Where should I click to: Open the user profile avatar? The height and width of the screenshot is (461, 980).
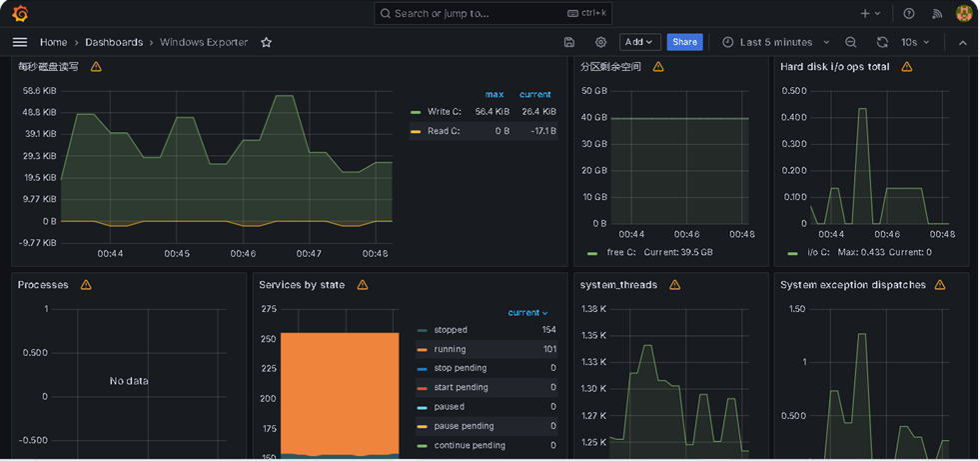964,13
